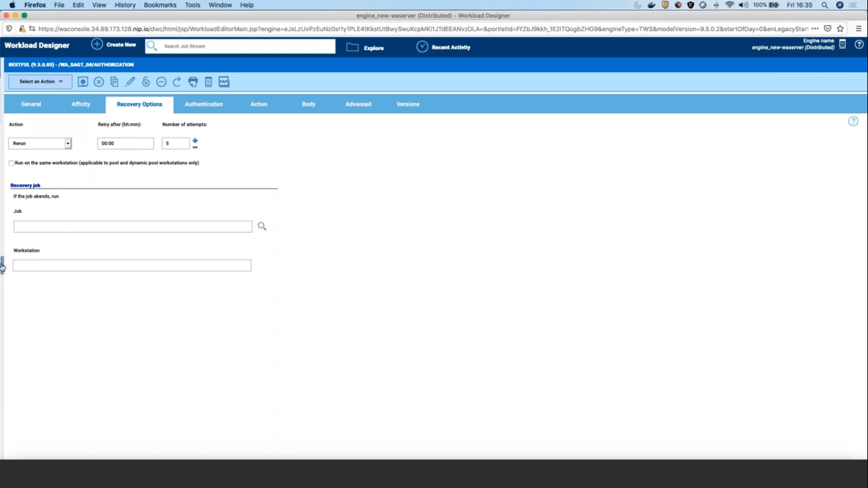Open the Advanced tab
The height and width of the screenshot is (488, 868).
358,104
